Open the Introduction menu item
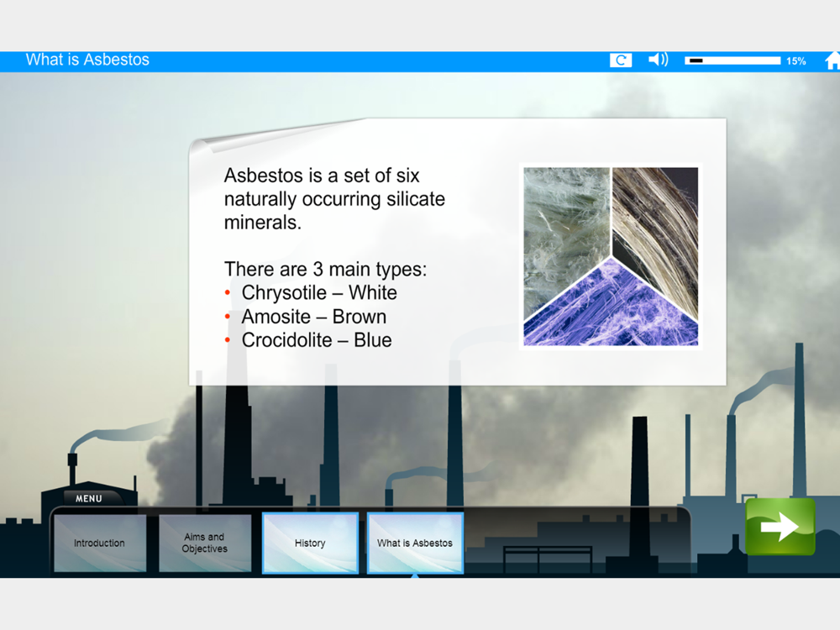The image size is (840, 630). 100,543
